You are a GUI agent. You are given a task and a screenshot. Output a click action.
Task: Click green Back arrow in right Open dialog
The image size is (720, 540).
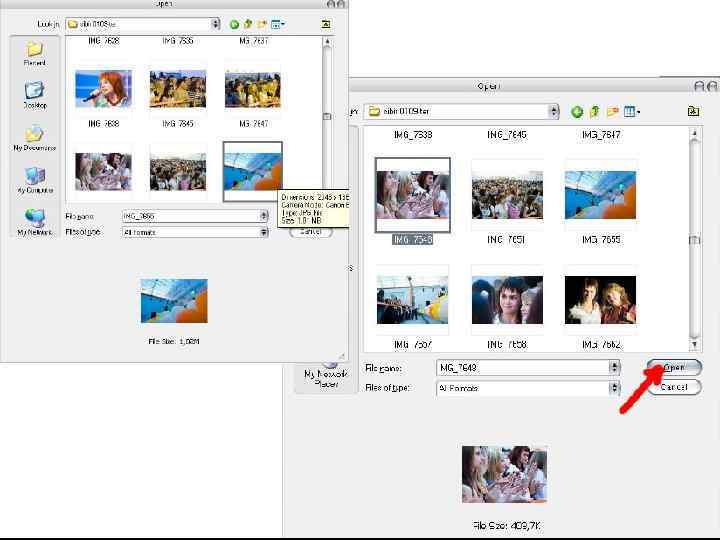pyautogui.click(x=577, y=112)
